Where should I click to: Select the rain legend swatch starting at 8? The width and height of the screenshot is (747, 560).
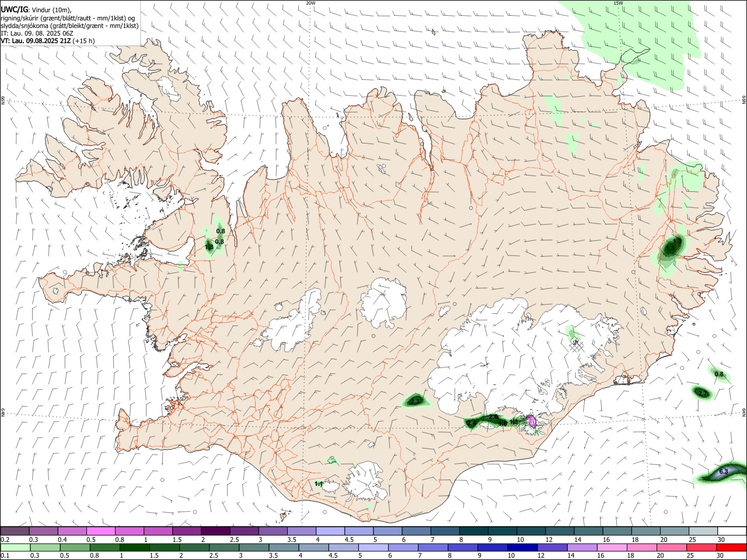(x=463, y=547)
